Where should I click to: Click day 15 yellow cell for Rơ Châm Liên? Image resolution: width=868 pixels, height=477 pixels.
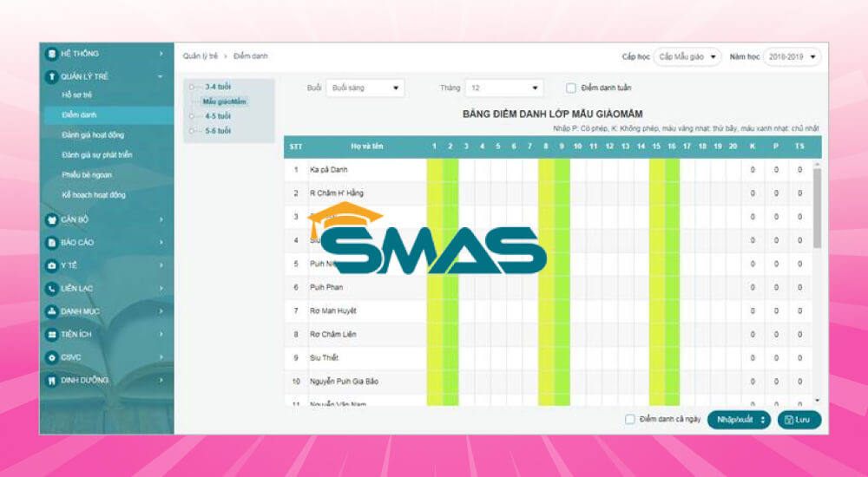[656, 334]
